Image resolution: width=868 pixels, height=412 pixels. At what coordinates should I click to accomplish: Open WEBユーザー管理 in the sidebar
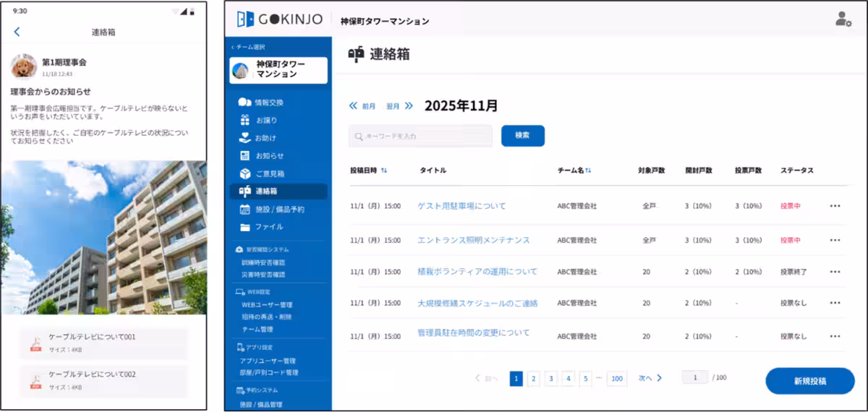[x=267, y=305]
